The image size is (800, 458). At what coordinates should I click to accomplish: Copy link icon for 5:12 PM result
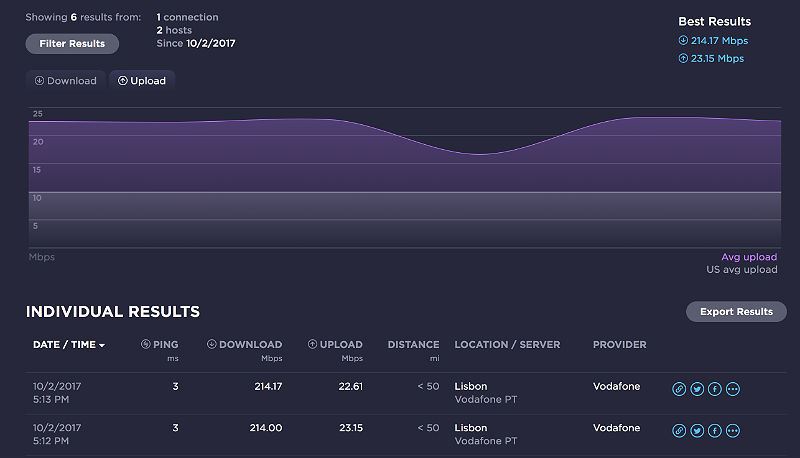tap(679, 431)
